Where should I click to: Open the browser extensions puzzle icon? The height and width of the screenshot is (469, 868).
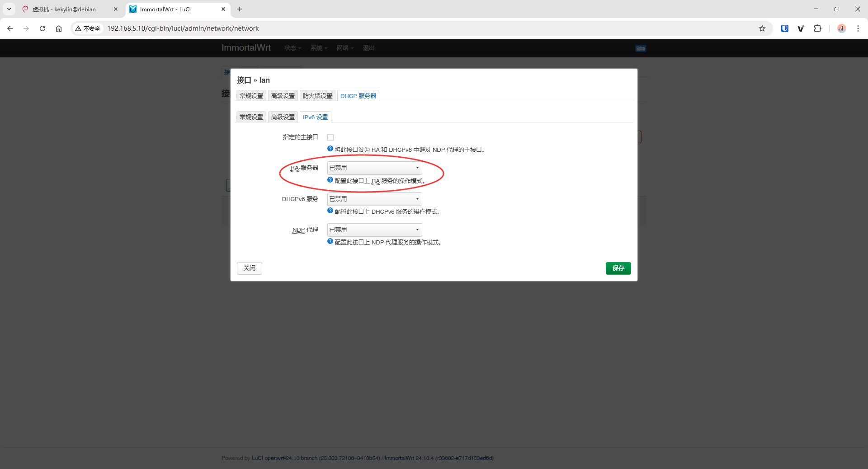click(x=818, y=28)
